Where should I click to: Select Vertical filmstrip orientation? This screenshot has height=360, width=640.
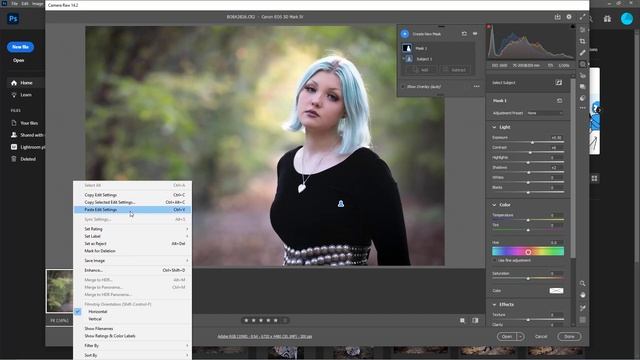point(95,319)
